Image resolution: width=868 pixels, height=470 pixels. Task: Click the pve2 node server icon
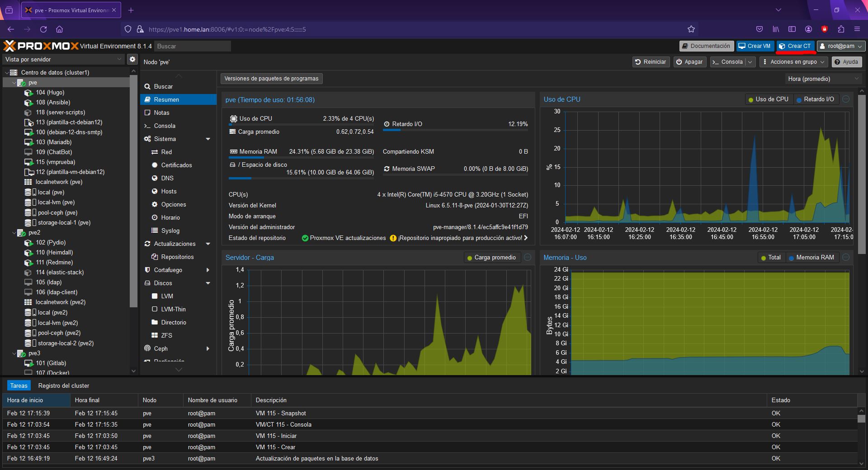(x=21, y=233)
